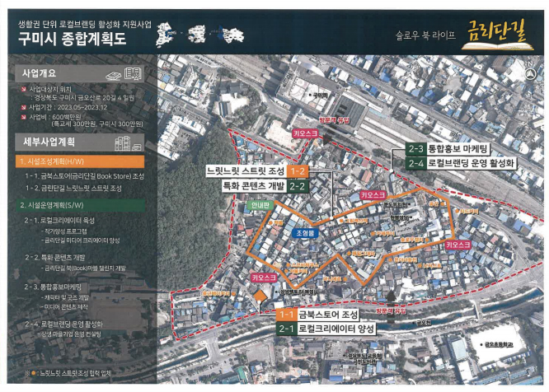The image size is (549, 392).
Task: Click the orange diamond marker for 금북스토어
Action: click(x=260, y=296)
